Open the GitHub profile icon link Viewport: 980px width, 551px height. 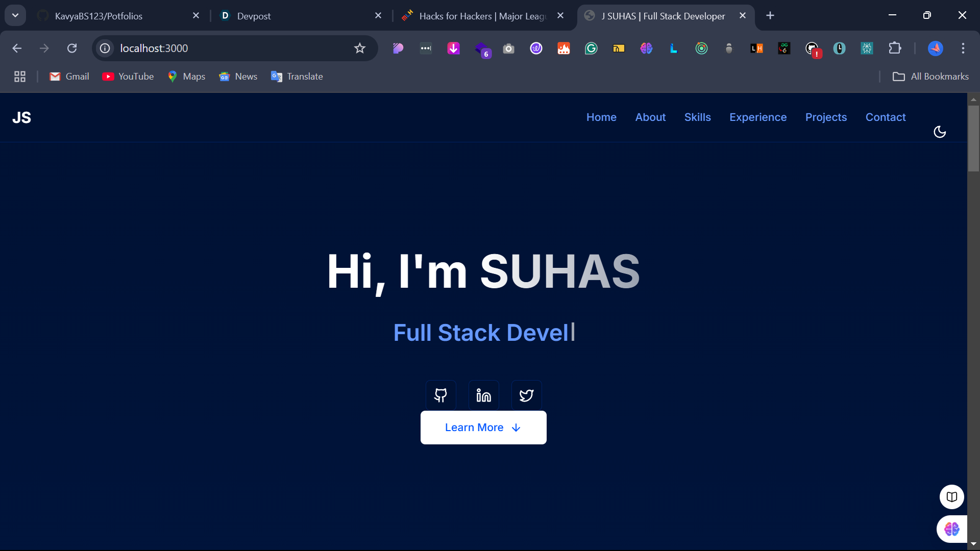pyautogui.click(x=440, y=395)
